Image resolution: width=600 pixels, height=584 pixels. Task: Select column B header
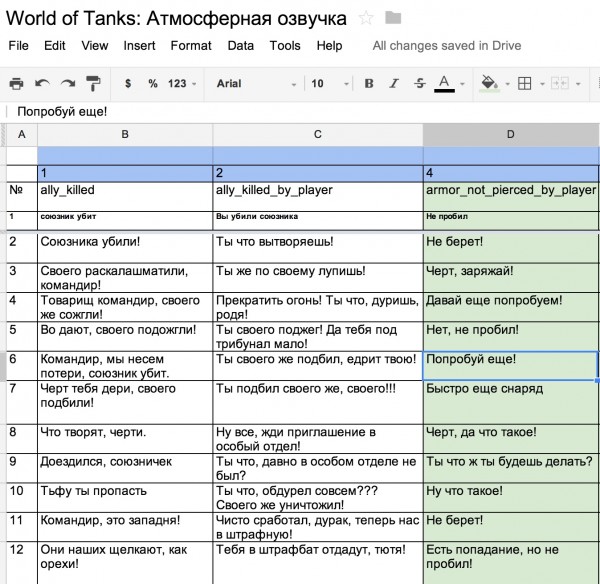[125, 134]
